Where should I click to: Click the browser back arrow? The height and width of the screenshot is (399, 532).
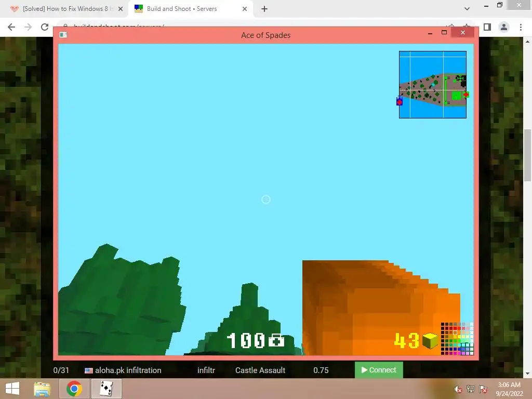(x=11, y=27)
